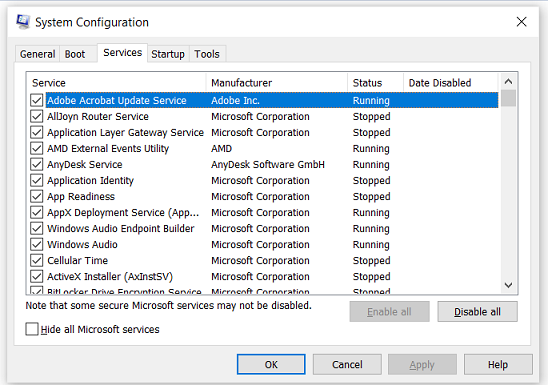Open the Boot tab
Screen dimensions: 548x385
[75, 54]
